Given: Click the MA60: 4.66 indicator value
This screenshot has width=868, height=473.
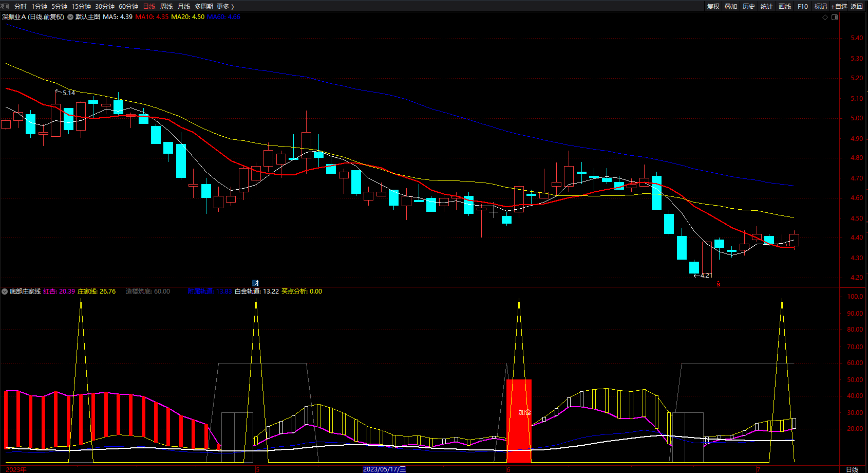Looking at the screenshot, I should point(224,17).
